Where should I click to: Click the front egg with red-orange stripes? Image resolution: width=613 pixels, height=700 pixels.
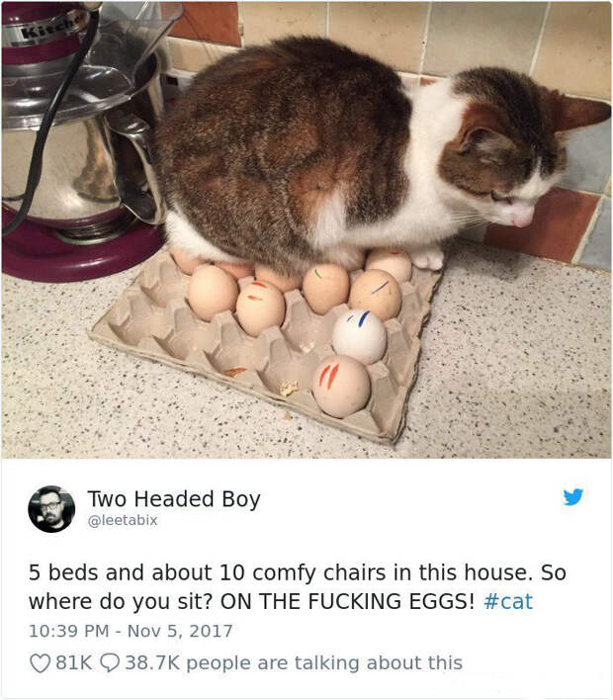coord(341,387)
